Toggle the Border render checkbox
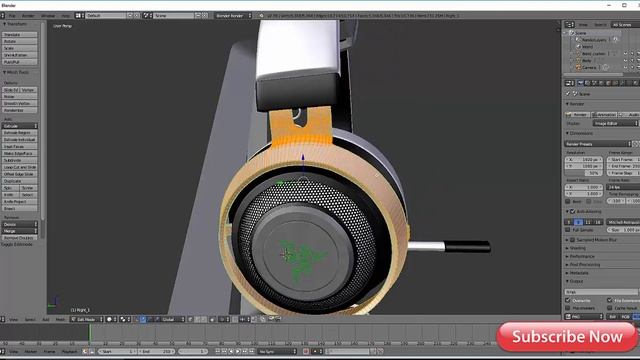 568,202
